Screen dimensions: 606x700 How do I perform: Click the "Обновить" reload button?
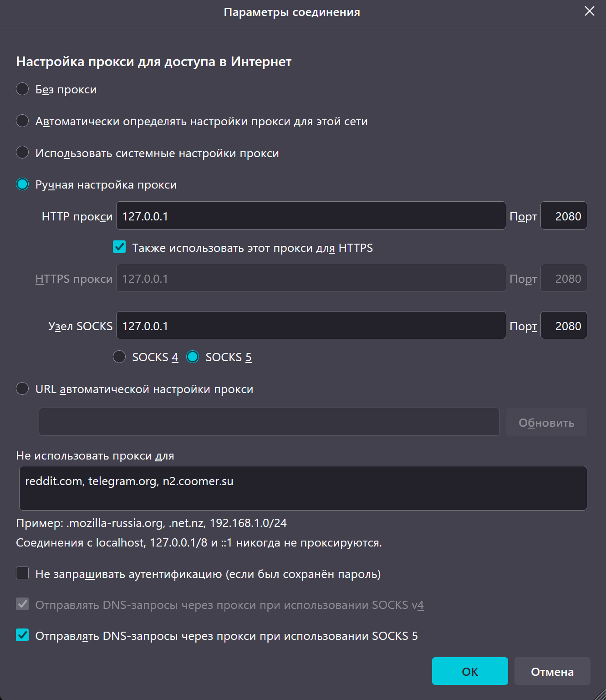[x=546, y=422]
